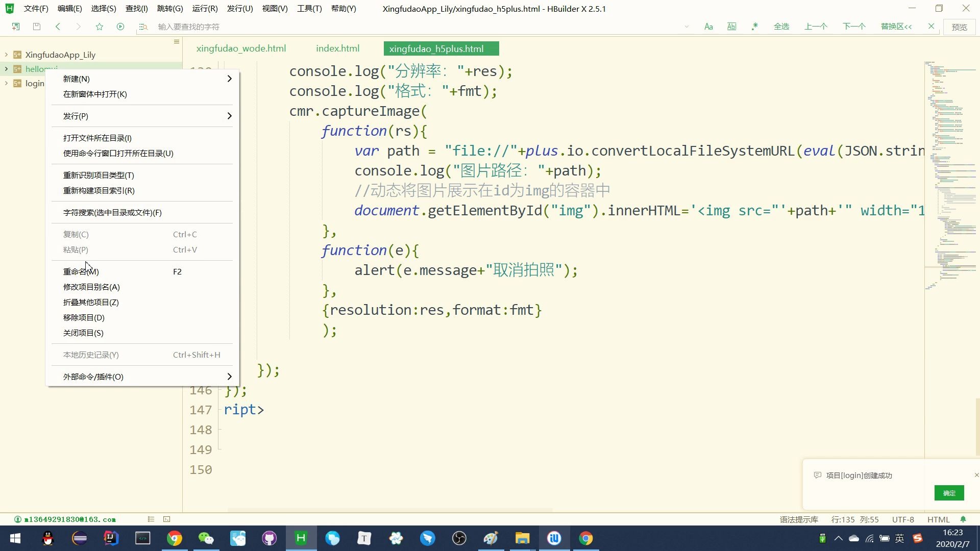Click the save file toolbar icon
This screenshot has width=980, height=551.
[x=37, y=27]
